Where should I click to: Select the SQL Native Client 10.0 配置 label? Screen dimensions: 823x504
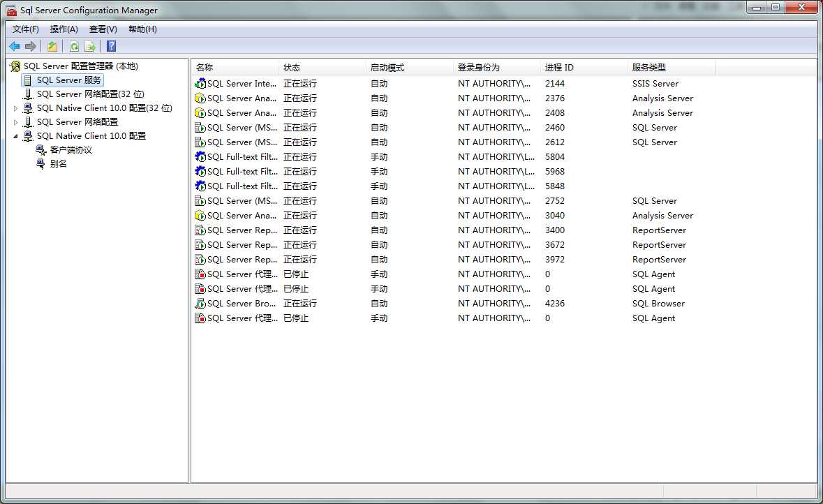(x=91, y=136)
